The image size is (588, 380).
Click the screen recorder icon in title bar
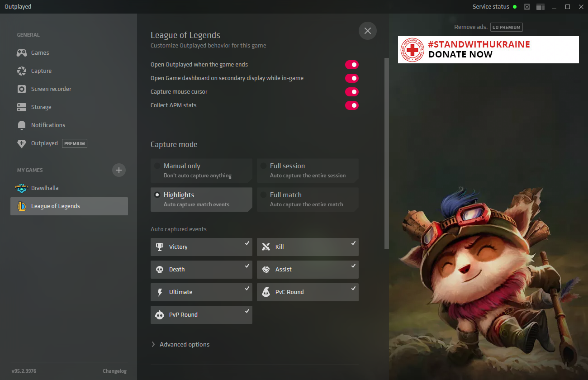[527, 7]
